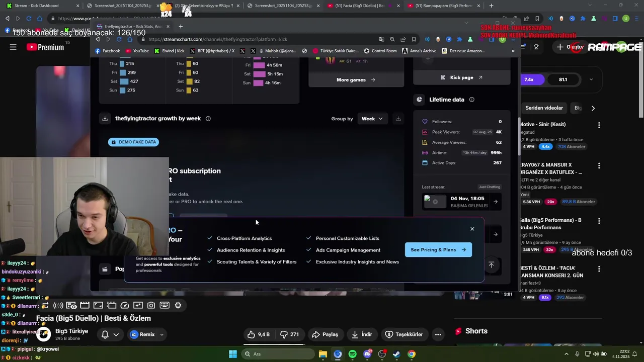Show hidden tray icons chevron
The image size is (644, 362).
[567, 354]
